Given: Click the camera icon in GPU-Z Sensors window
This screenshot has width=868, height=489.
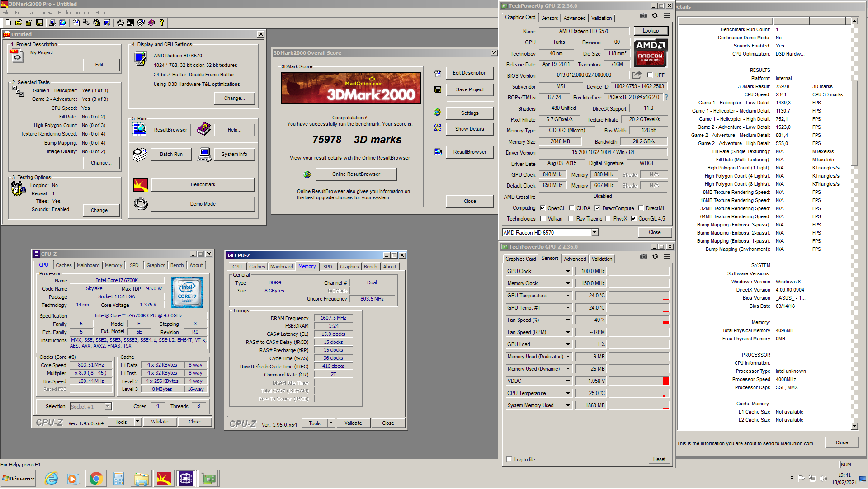Looking at the screenshot, I should coord(644,257).
